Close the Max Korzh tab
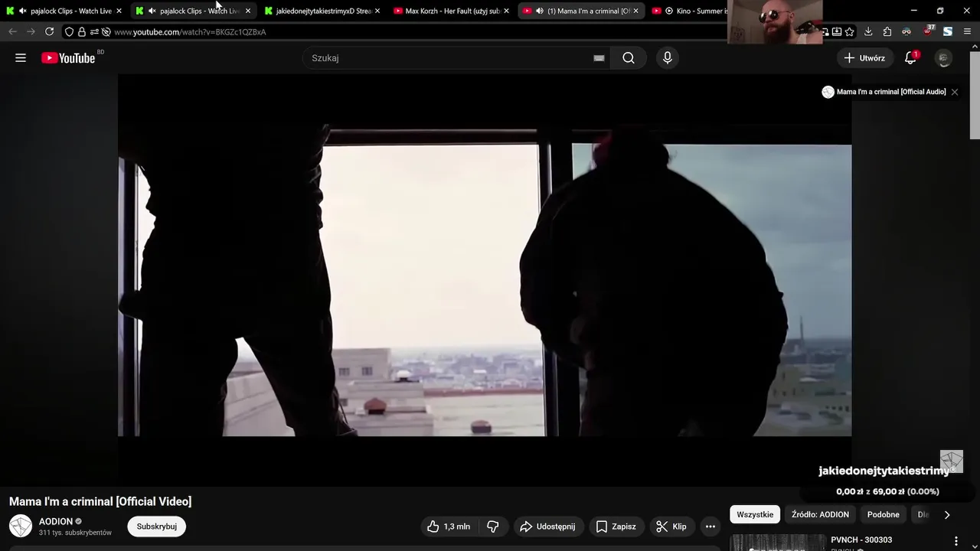This screenshot has width=980, height=551. coord(507,11)
